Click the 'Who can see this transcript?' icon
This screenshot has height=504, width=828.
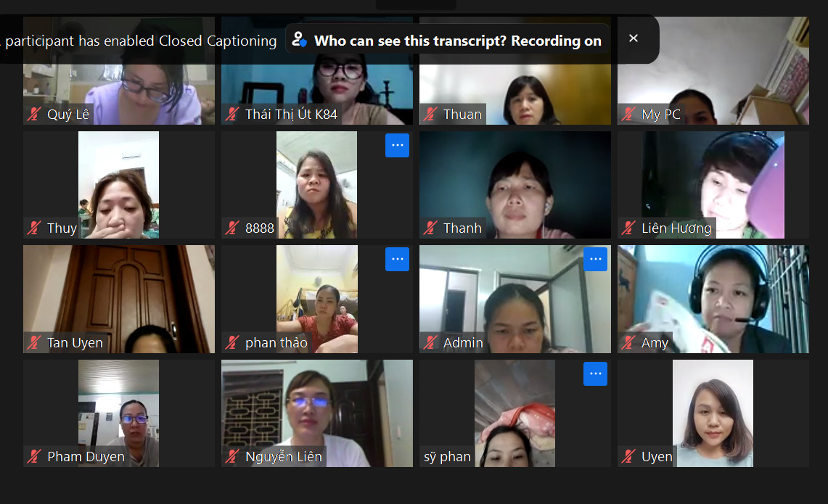pos(300,40)
